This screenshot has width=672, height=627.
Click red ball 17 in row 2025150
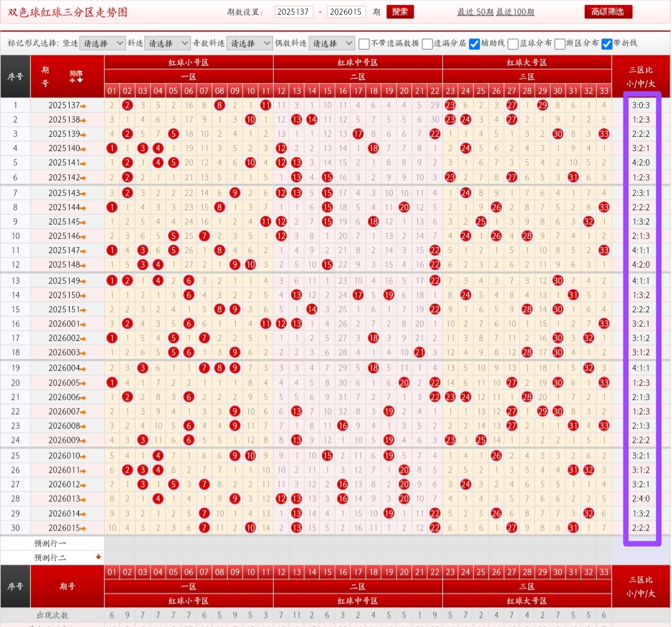(x=358, y=295)
